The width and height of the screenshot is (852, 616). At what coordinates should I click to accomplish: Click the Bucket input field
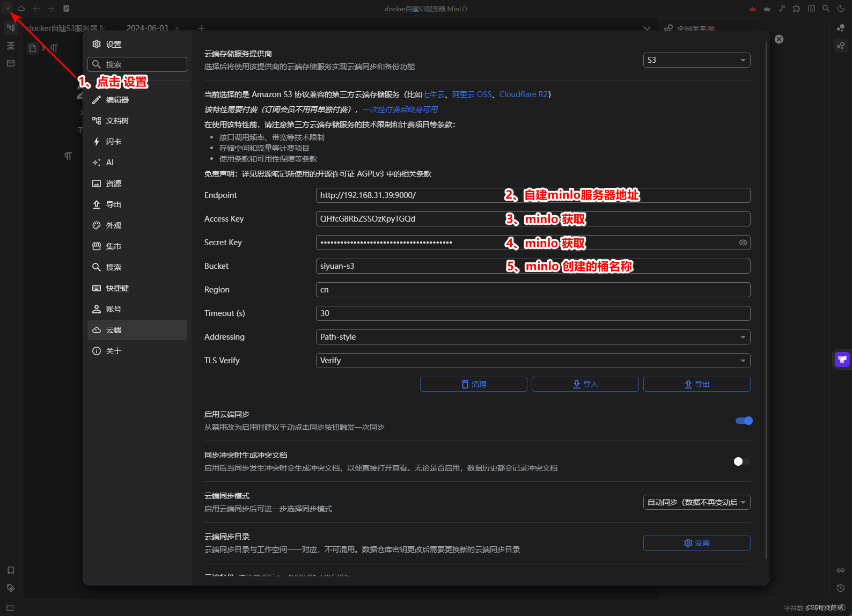[533, 266]
